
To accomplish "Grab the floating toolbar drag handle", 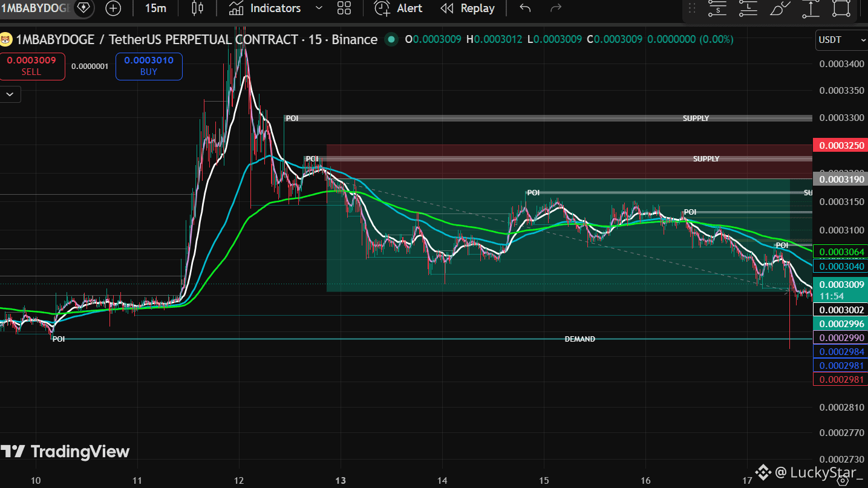I will [692, 8].
